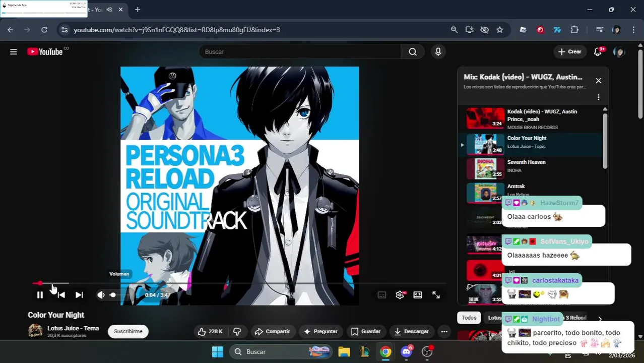
Task: Toggle subtitles in the player
Action: [382, 295]
